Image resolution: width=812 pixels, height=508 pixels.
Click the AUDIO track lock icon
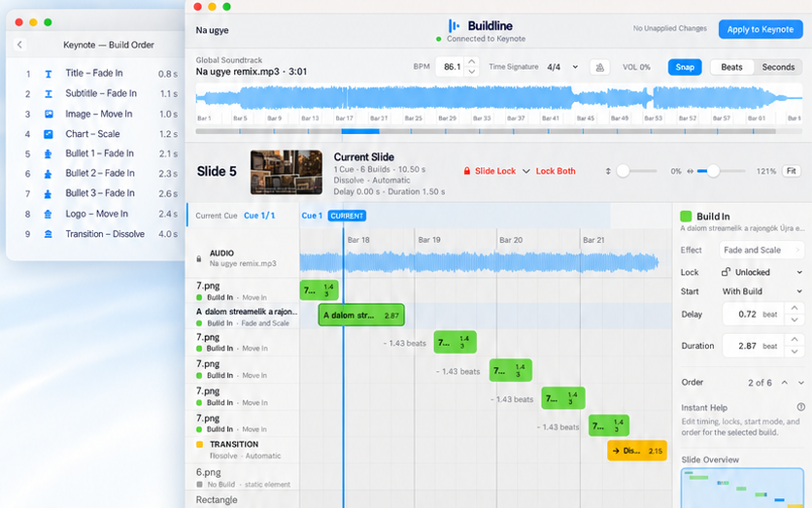click(x=199, y=258)
